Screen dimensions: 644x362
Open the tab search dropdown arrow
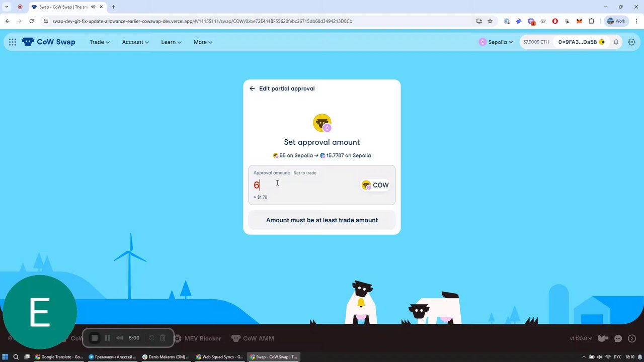7,7
